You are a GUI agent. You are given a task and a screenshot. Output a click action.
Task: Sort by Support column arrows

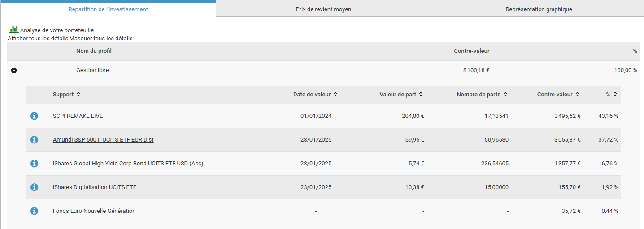click(78, 95)
